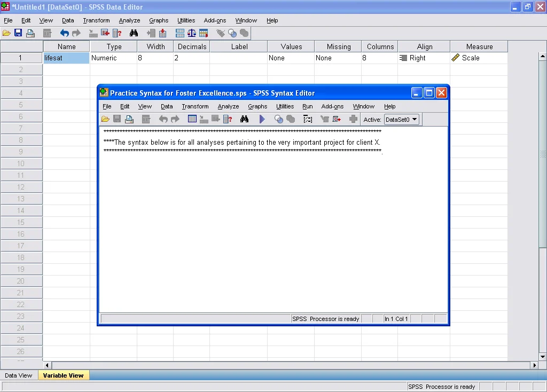Open the Align dropdown showing Right alignment
Image resolution: width=547 pixels, height=392 pixels.
423,58
